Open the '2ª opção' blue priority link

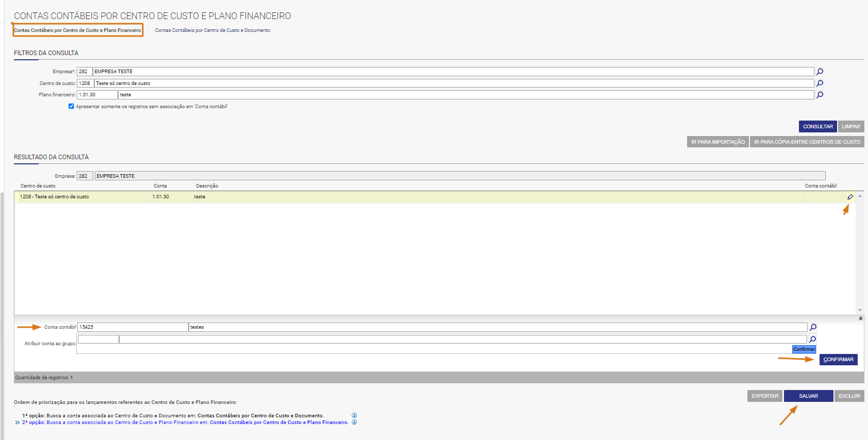[x=185, y=422]
